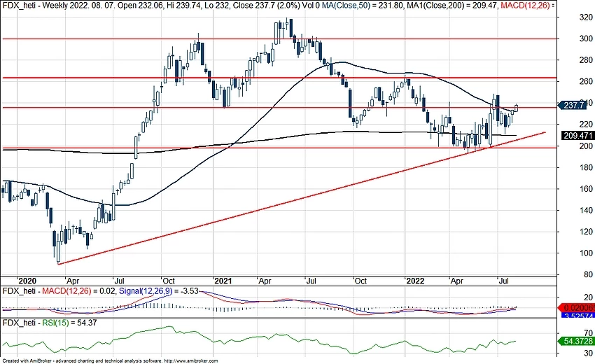
Task: Click the 237.7 current price tag
Action: tap(572, 105)
